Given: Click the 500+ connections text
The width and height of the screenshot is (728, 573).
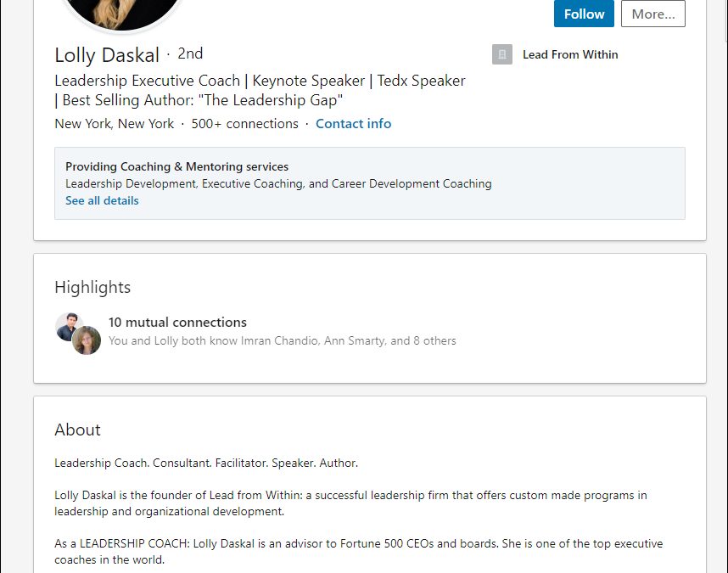Looking at the screenshot, I should click(244, 124).
